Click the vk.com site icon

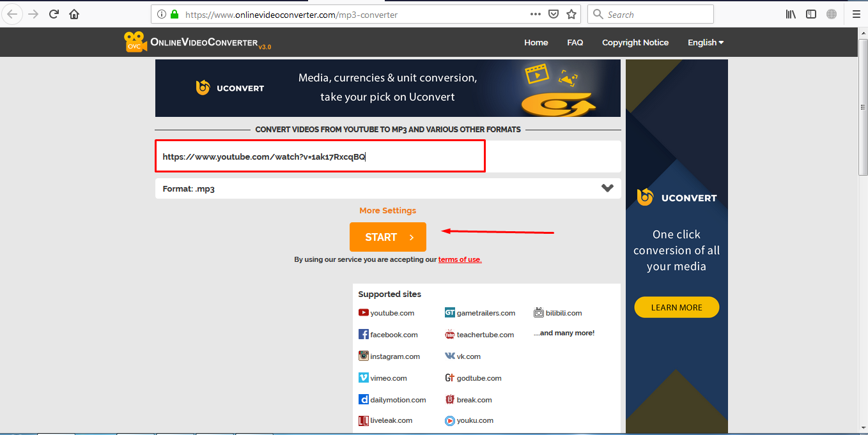450,356
